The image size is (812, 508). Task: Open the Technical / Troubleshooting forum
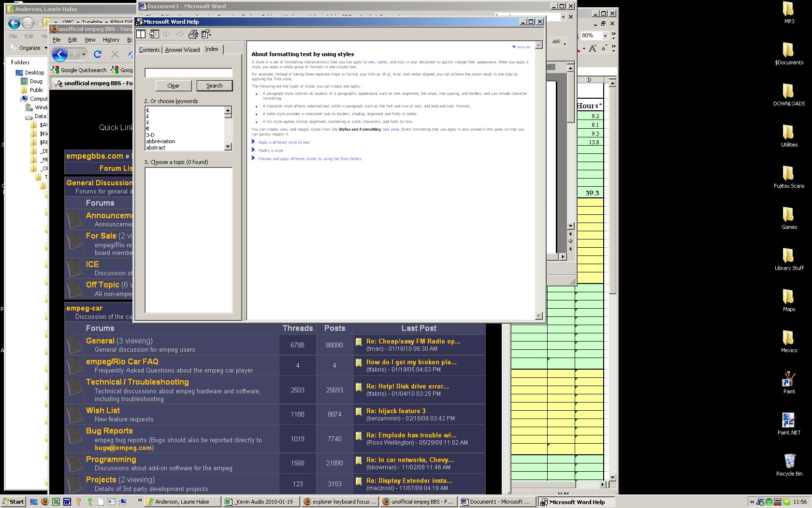(137, 382)
